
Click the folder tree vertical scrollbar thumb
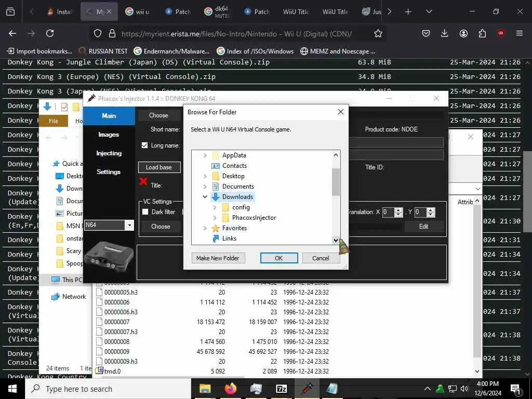point(336,182)
